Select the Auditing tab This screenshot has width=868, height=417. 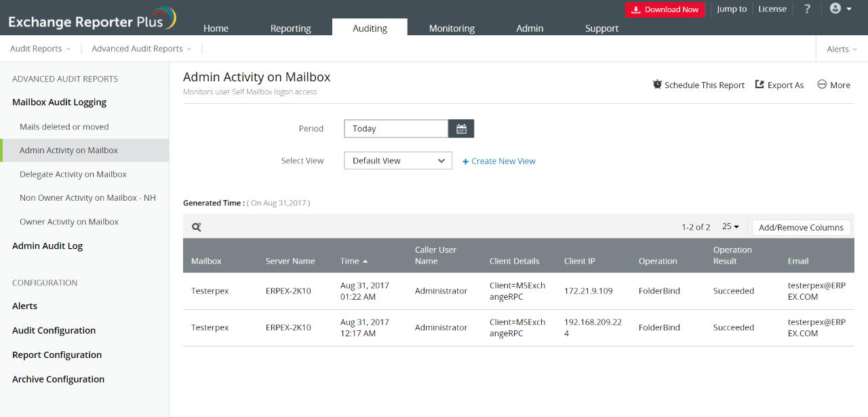click(370, 28)
